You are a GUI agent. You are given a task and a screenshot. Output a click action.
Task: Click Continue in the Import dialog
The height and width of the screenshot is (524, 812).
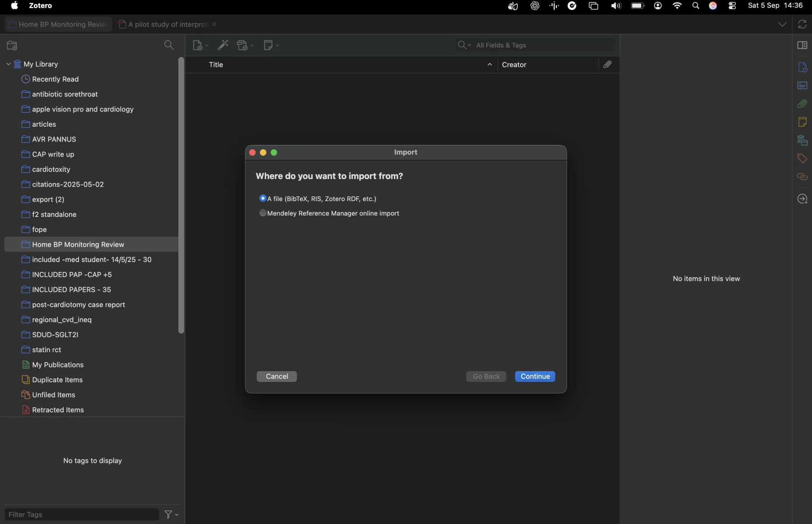(535, 377)
